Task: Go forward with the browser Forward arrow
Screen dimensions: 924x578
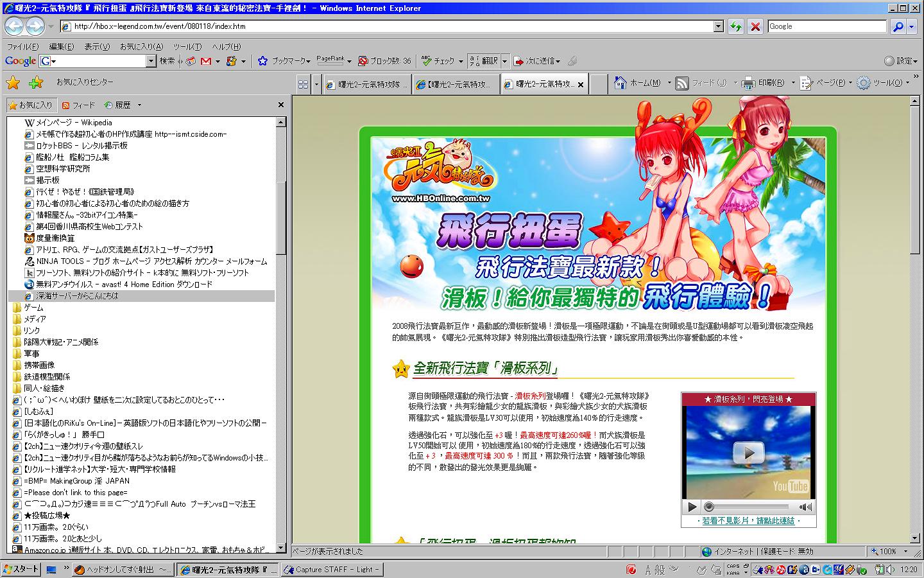Action: coord(35,26)
